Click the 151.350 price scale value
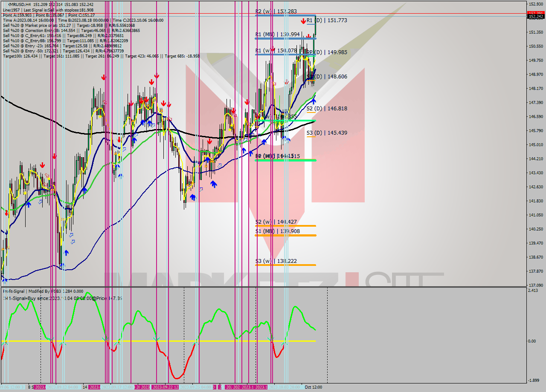The width and height of the screenshot is (546, 392). (536, 32)
